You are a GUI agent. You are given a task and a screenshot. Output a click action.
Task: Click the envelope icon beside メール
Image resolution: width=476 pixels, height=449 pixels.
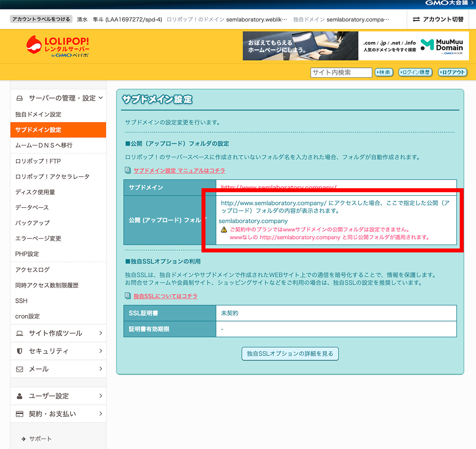(x=20, y=369)
